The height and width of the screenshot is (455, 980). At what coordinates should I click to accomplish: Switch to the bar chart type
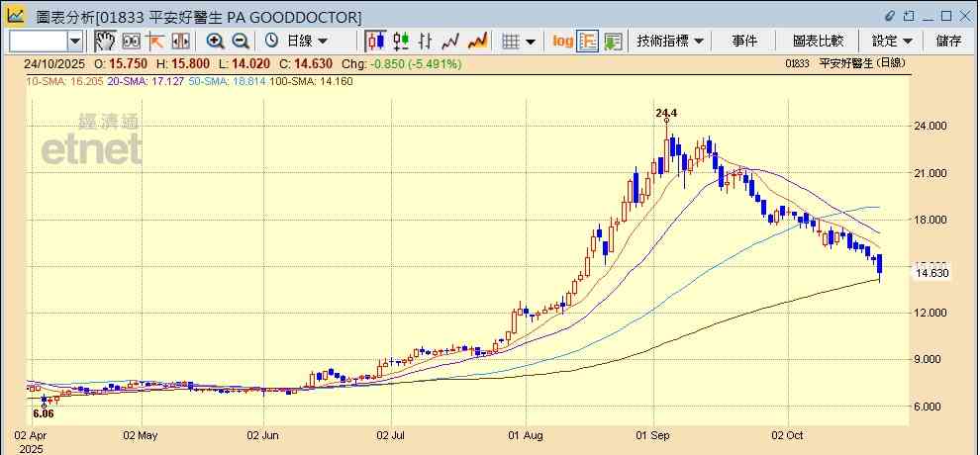[426, 41]
